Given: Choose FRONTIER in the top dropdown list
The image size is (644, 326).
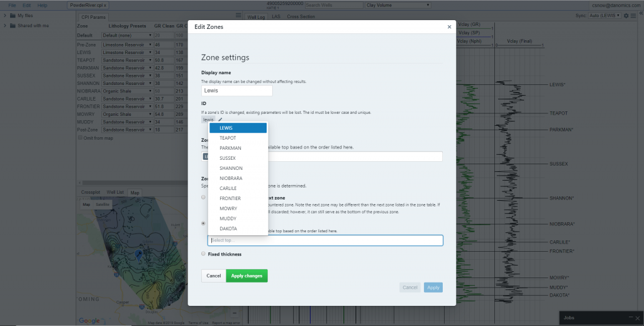Looking at the screenshot, I should pyautogui.click(x=238, y=199).
